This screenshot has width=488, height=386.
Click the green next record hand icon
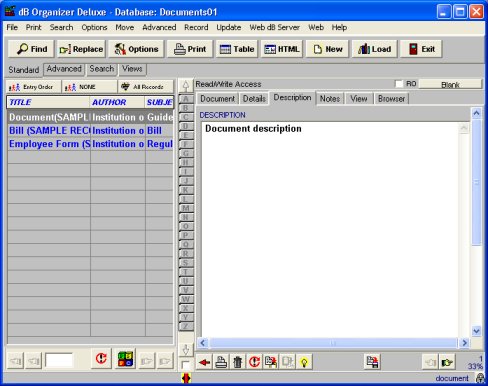pos(447,362)
